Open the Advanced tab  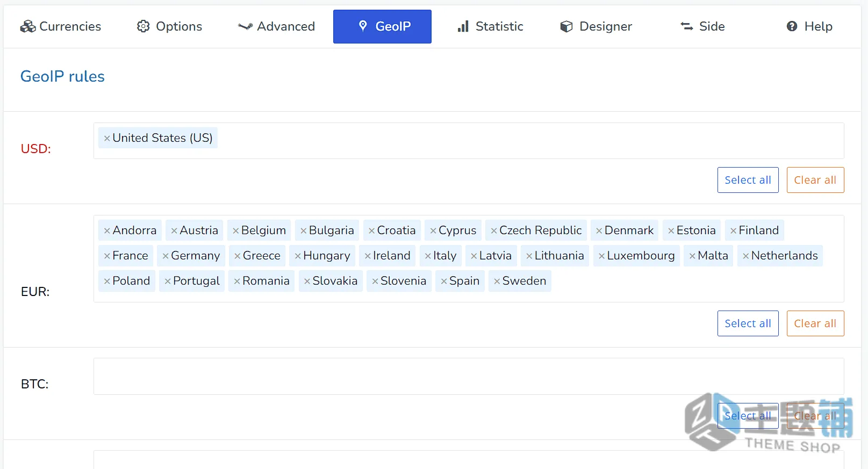[x=276, y=26]
